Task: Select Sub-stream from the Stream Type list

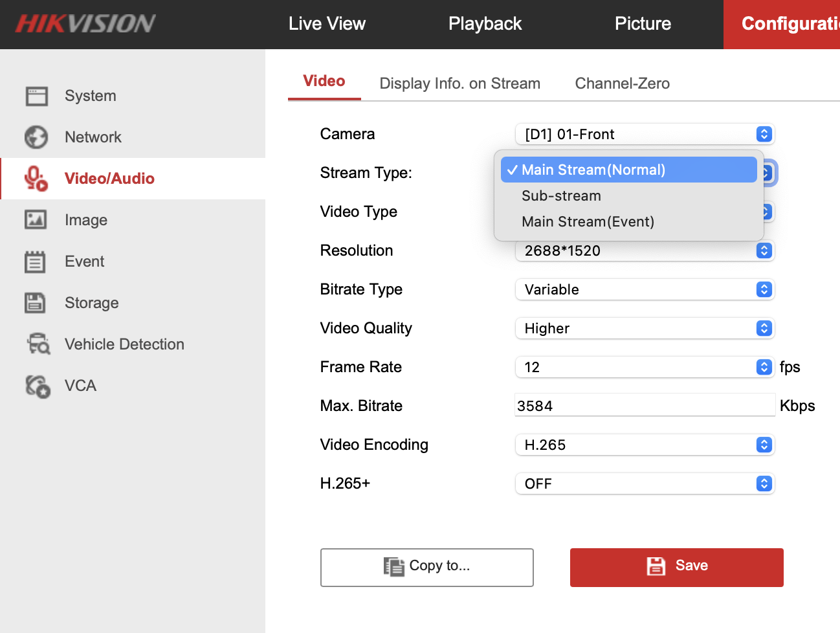Action: coord(561,195)
